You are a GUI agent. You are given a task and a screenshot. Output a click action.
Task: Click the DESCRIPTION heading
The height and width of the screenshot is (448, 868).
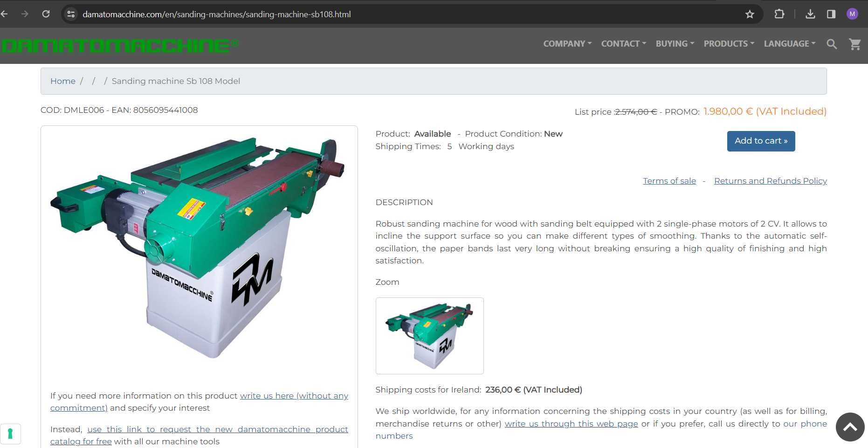click(x=404, y=202)
